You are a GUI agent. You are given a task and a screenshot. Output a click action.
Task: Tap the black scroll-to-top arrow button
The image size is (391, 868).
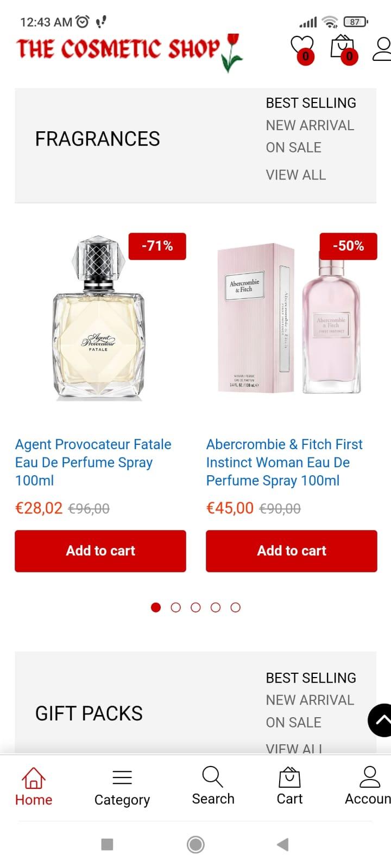tap(380, 720)
